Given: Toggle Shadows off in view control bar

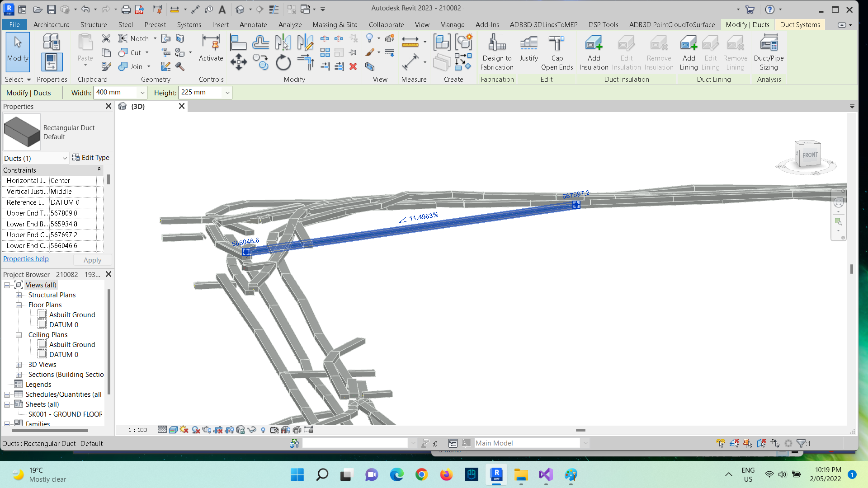Looking at the screenshot, I should coord(196,430).
